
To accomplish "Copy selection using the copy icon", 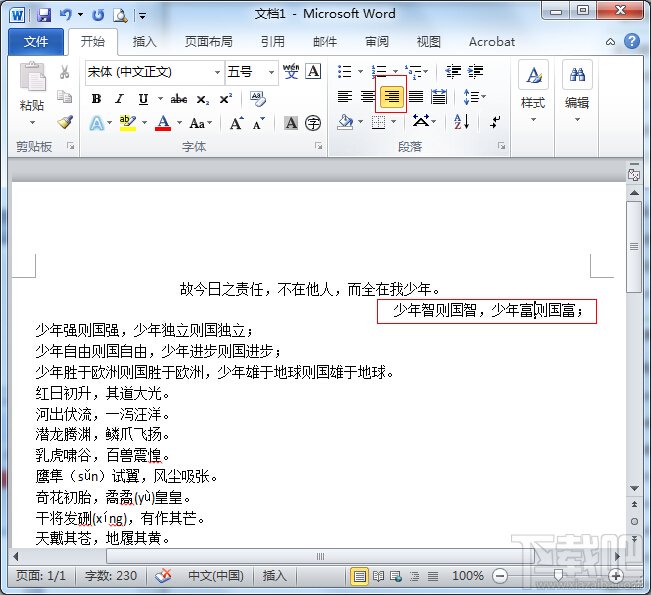I will tap(64, 97).
